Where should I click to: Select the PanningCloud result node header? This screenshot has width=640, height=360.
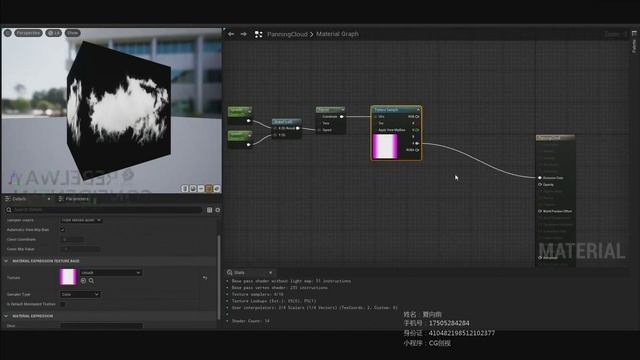555,138
